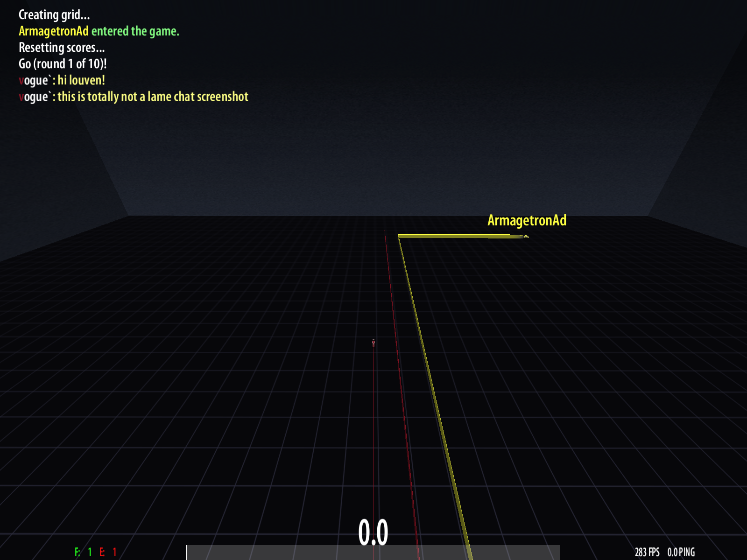Click the yellow ArmagetronAd name in chat log
The width and height of the screenshot is (747, 560).
(x=54, y=31)
